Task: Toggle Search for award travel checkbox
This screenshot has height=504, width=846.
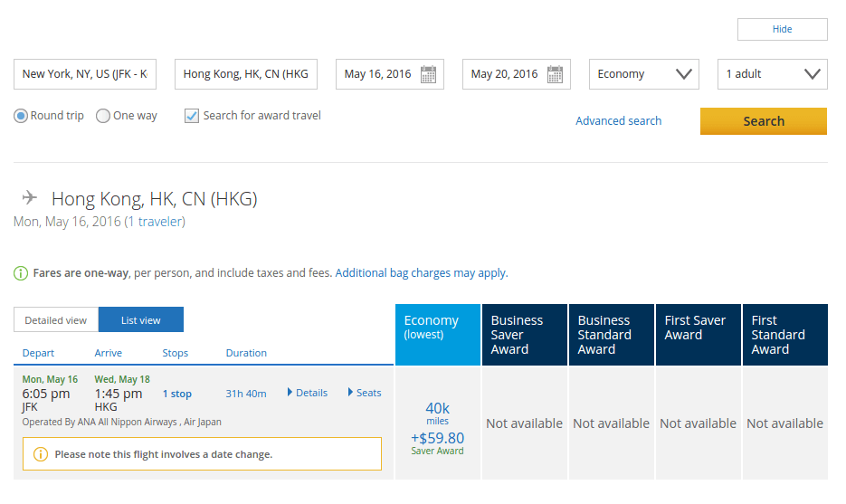Action: [x=192, y=116]
